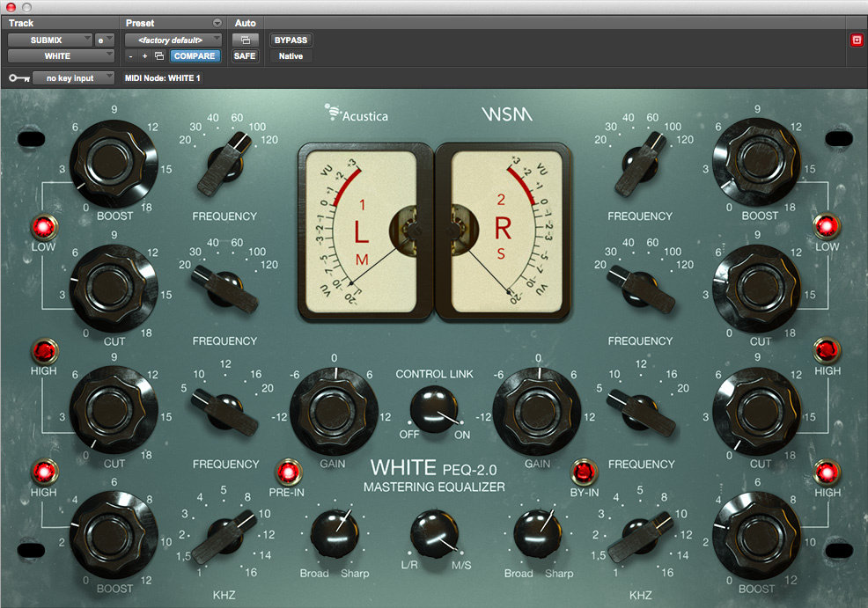Open the factory default preset list

point(173,40)
